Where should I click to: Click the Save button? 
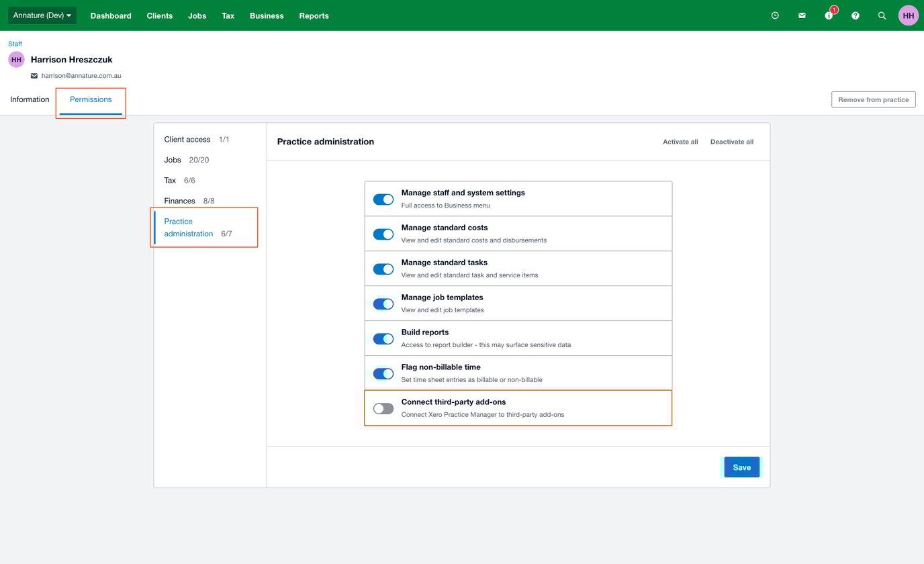pyautogui.click(x=741, y=467)
